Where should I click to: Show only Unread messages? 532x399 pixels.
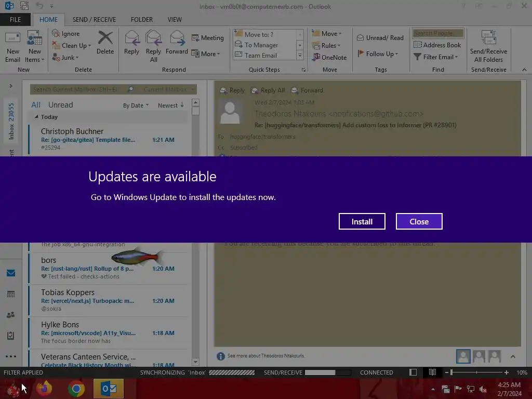point(60,105)
